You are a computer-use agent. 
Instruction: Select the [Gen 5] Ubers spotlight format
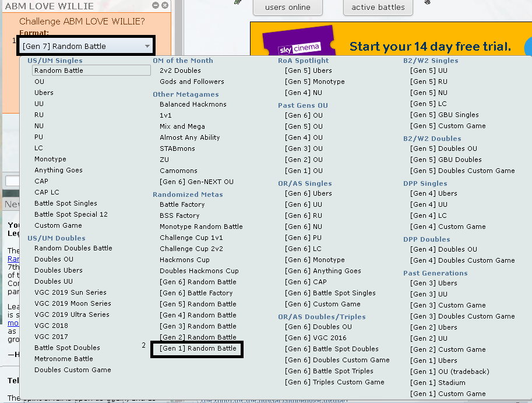(308, 70)
